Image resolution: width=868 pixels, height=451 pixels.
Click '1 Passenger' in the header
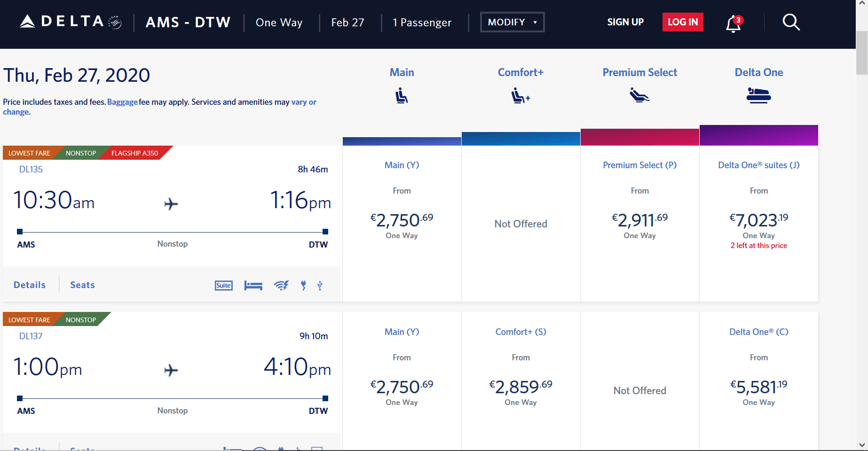[x=422, y=23]
